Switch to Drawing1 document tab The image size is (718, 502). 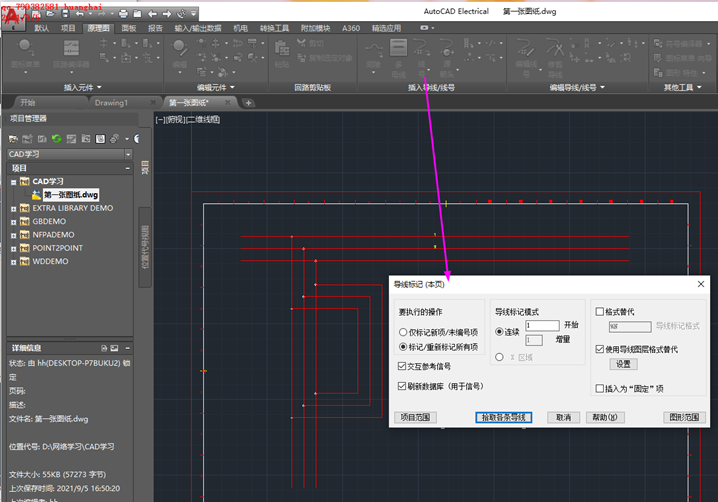111,103
